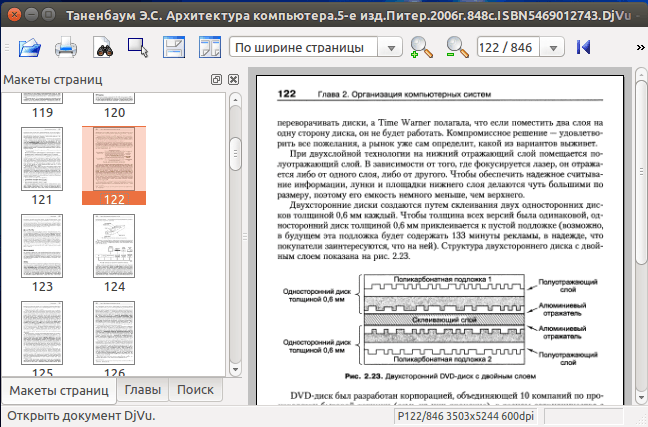Close the 'Макеты страниц' panel
This screenshot has width=648, height=427.
click(x=233, y=79)
